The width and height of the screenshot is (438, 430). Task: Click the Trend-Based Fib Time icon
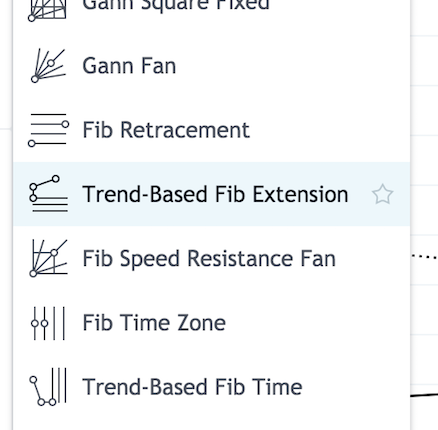point(48,387)
